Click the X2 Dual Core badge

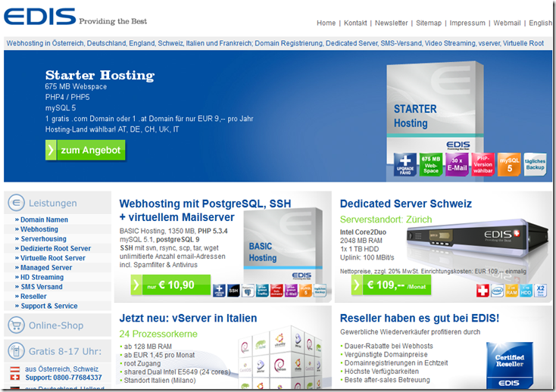click(540, 291)
